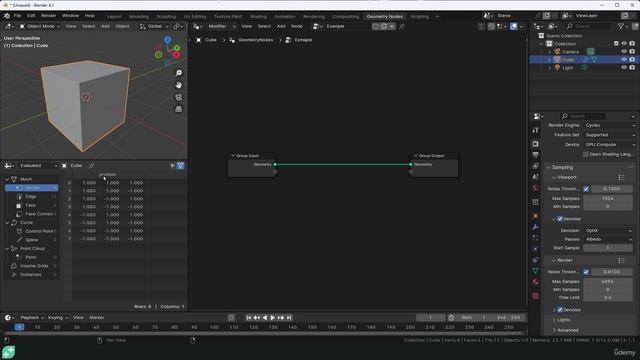Select Edge domain in spreadsheet
This screenshot has height=360, width=640.
pos(31,197)
